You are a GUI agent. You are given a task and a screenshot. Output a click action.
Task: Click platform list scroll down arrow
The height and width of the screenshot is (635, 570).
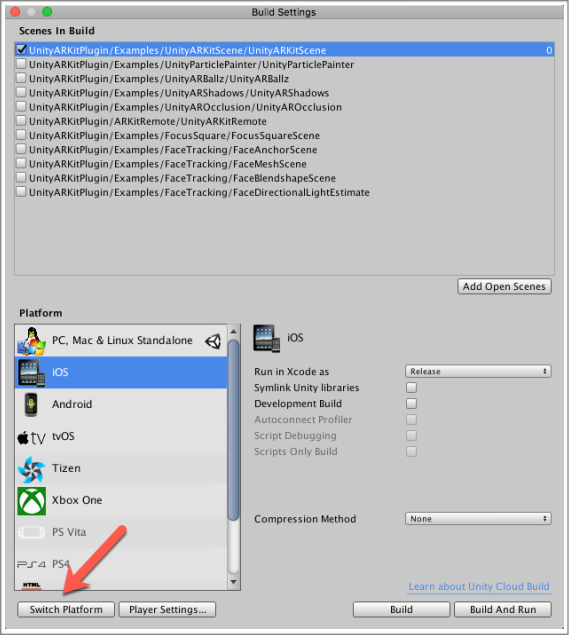[233, 582]
